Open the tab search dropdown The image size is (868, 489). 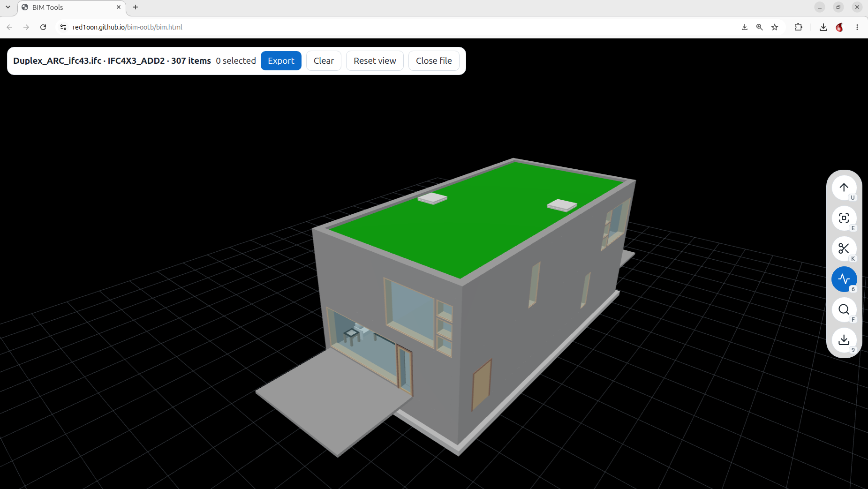click(8, 7)
